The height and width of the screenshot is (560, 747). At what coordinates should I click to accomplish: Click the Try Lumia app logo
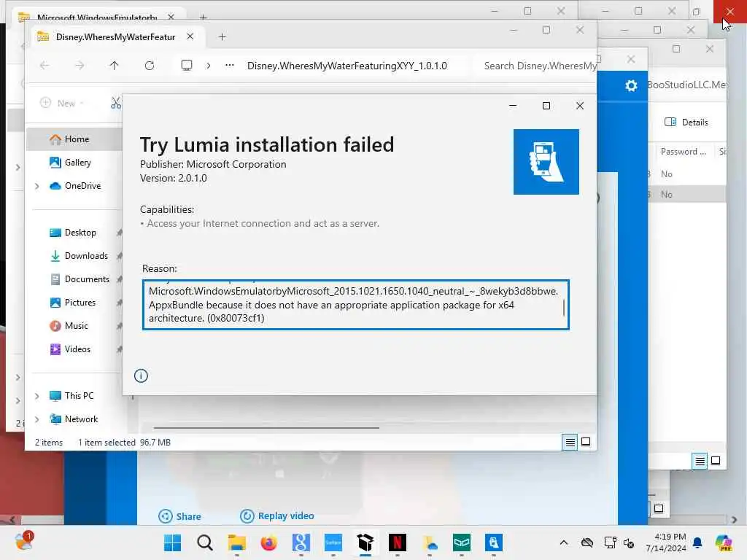tap(546, 162)
